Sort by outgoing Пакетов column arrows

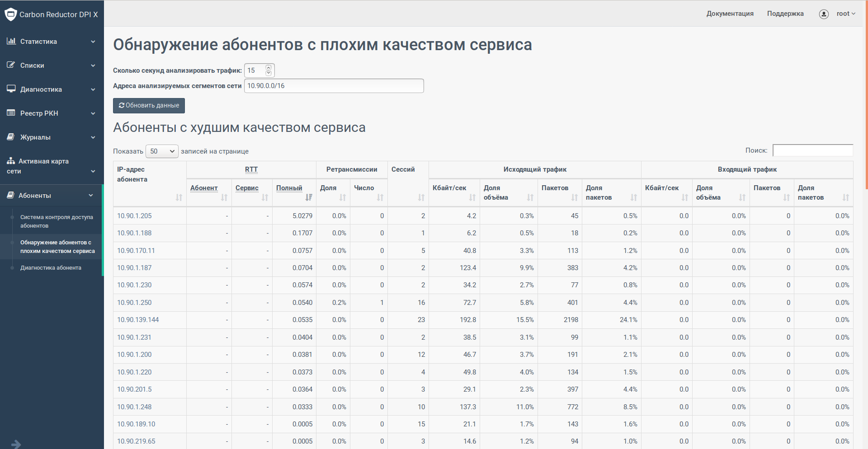[x=575, y=197]
